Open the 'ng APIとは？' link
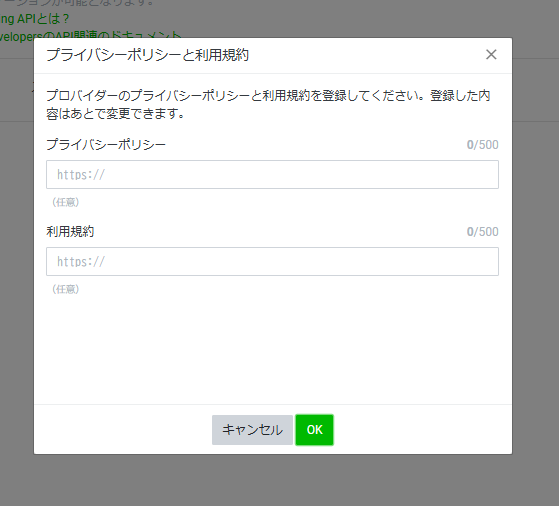This screenshot has width=559, height=506. click(34, 19)
